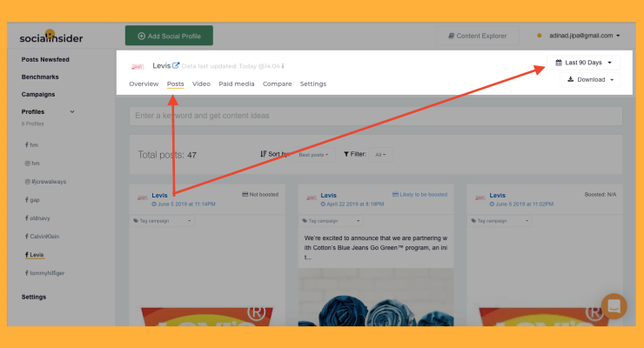Image resolution: width=644 pixels, height=348 pixels.
Task: Open Tag campaign dropdown on first post
Action: pos(162,221)
